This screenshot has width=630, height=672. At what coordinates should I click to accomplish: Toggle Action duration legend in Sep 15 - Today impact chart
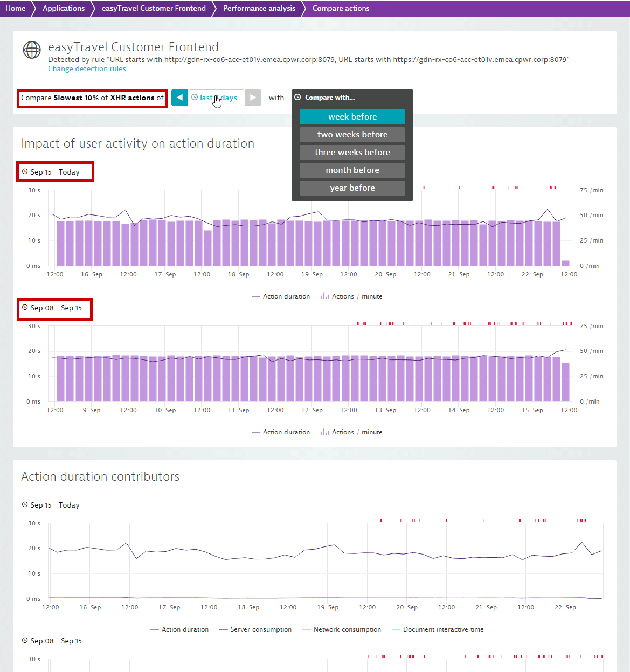(x=281, y=296)
